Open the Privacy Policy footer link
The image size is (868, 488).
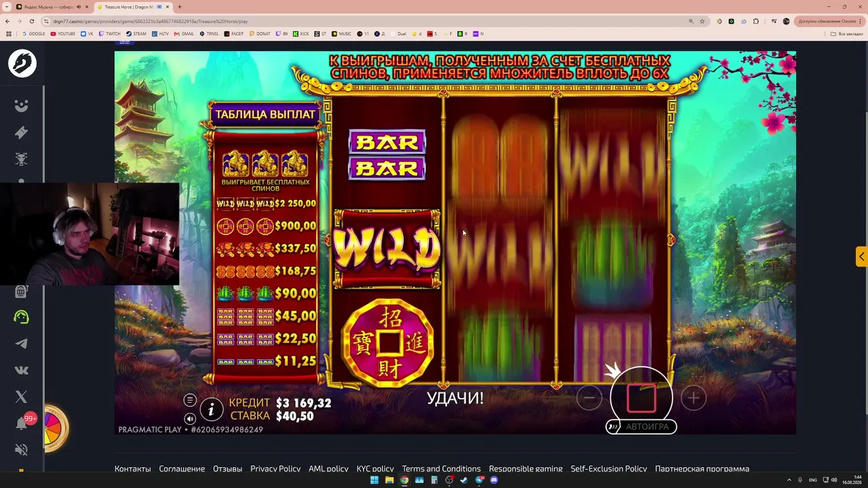tap(275, 468)
